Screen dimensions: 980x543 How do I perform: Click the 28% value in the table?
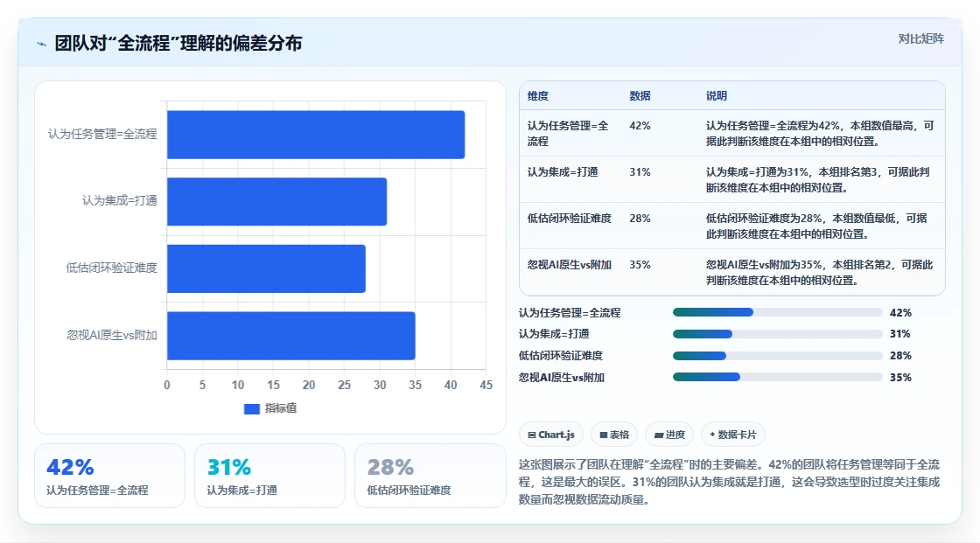(x=640, y=218)
